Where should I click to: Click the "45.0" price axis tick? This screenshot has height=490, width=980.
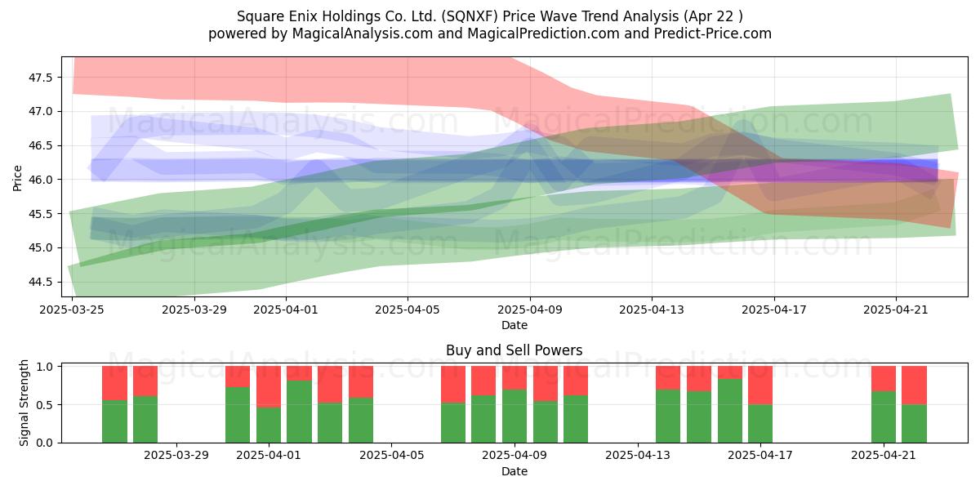pyautogui.click(x=42, y=247)
